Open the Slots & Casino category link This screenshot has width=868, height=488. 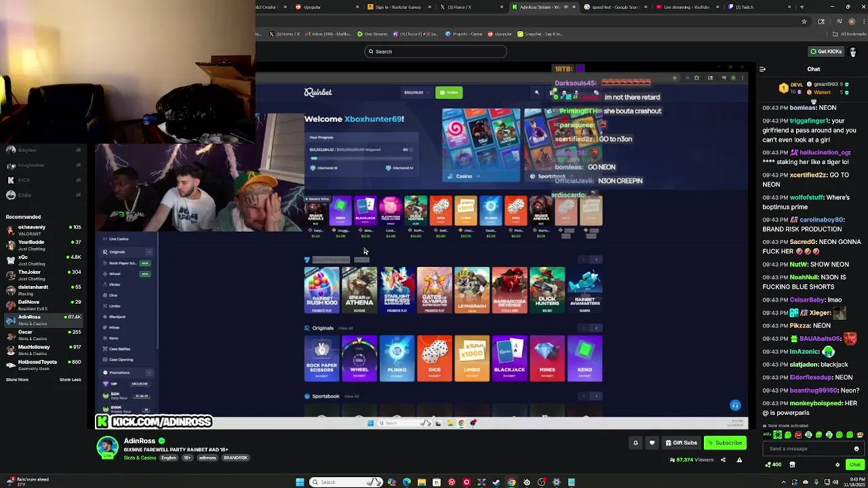(x=140, y=457)
